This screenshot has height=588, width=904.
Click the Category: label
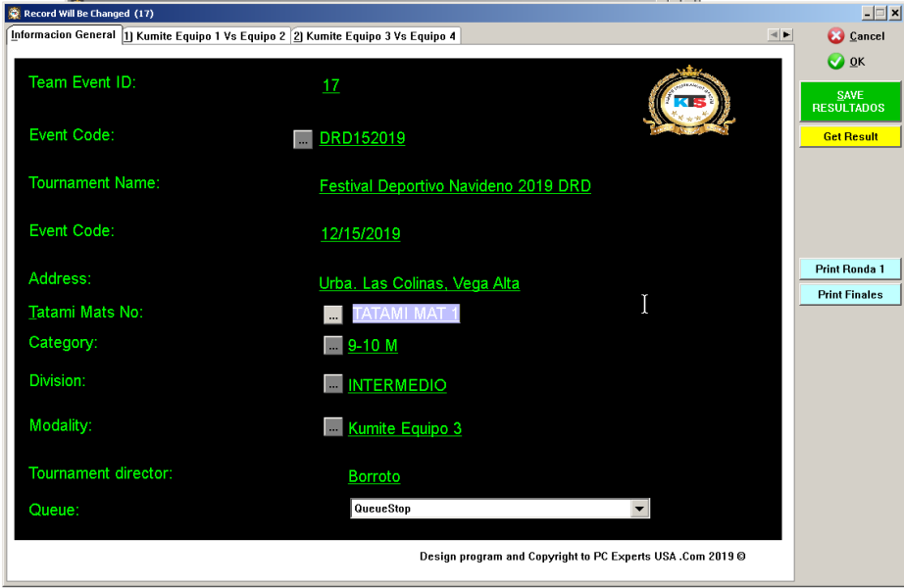64,343
